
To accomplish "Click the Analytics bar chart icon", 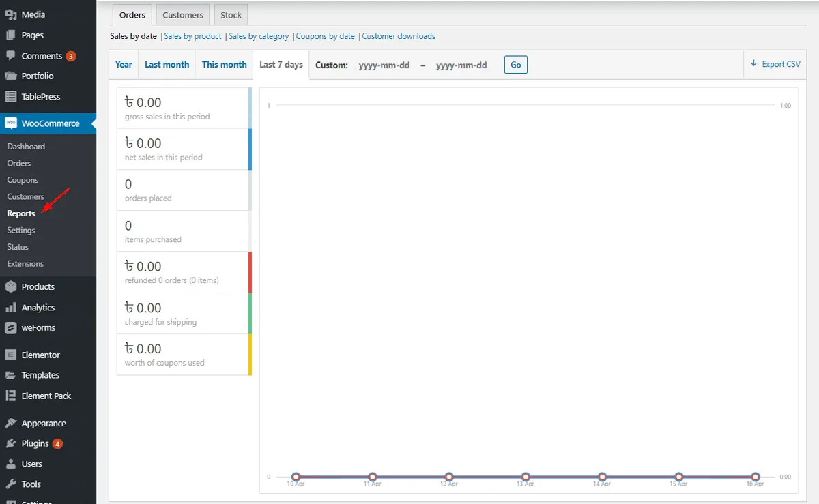I will (11, 307).
